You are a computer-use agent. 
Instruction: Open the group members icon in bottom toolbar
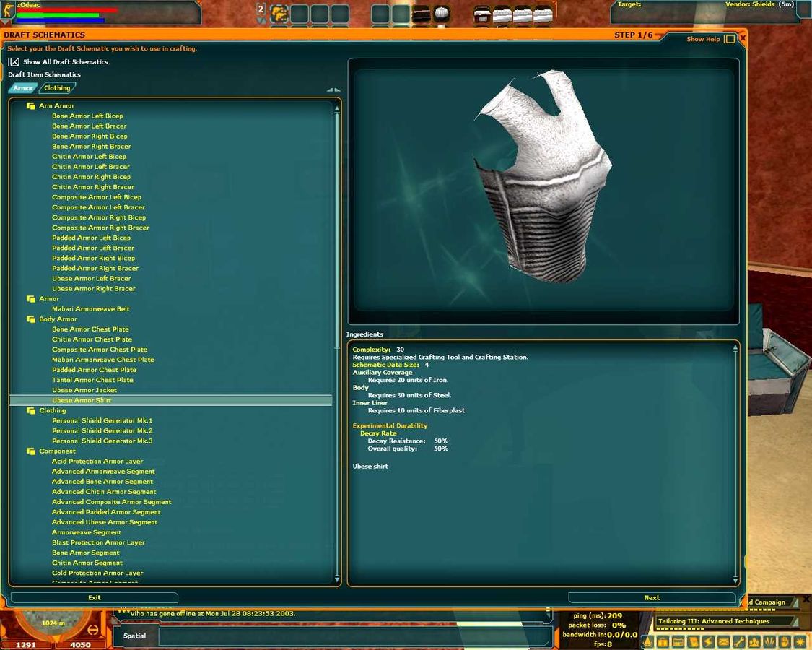754,642
